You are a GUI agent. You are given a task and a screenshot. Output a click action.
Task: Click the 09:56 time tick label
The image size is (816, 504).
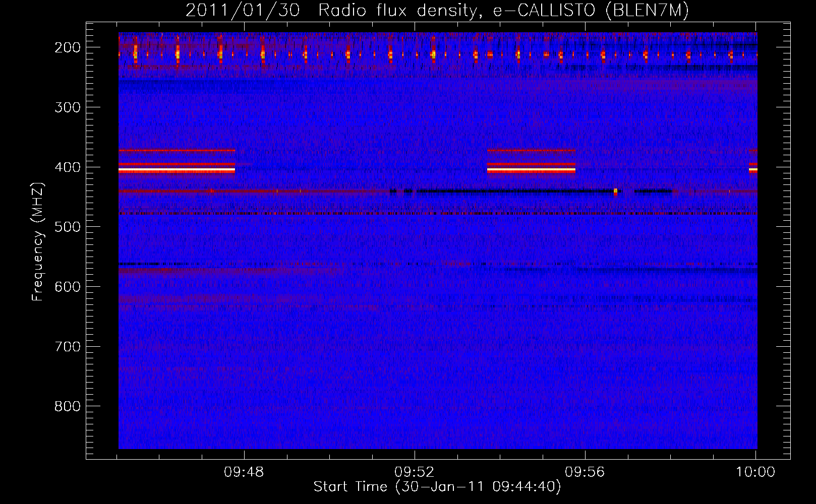click(x=585, y=472)
